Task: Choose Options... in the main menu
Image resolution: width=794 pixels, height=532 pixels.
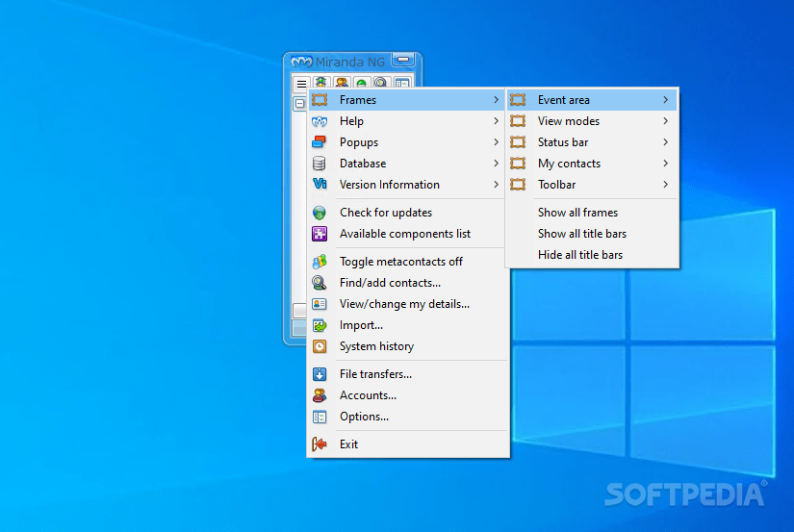Action: [408, 417]
